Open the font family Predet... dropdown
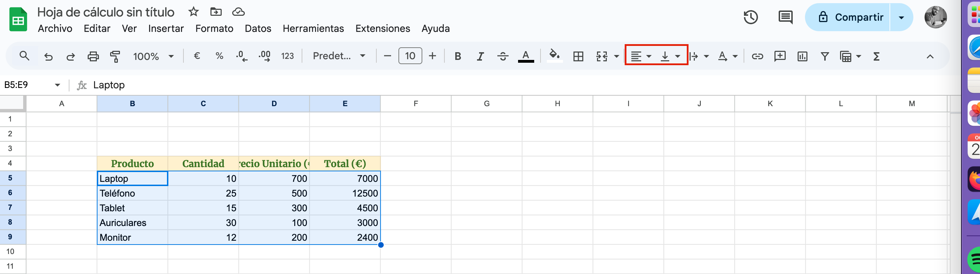This screenshot has width=980, height=274. [x=338, y=56]
